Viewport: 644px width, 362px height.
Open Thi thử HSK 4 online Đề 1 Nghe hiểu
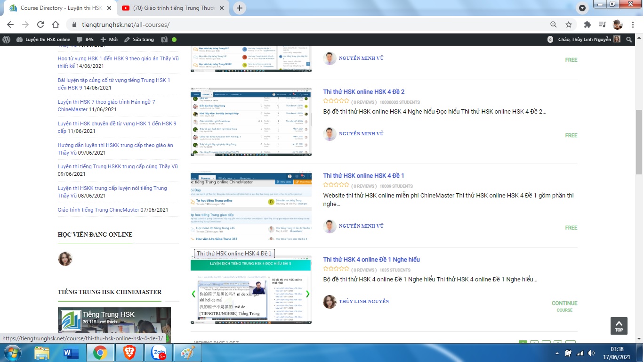coord(371,260)
